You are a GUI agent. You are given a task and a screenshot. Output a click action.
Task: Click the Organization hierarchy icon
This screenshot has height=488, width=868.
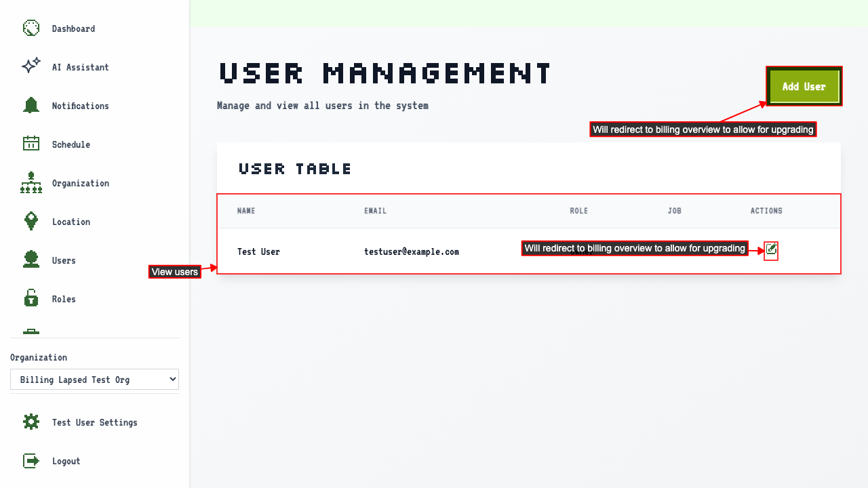pyautogui.click(x=31, y=183)
